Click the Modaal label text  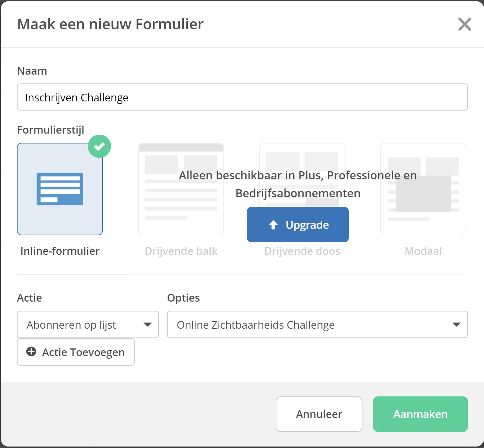click(x=423, y=251)
